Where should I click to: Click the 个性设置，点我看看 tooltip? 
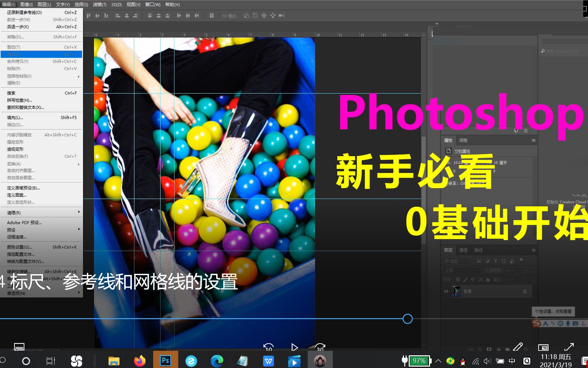point(553,311)
